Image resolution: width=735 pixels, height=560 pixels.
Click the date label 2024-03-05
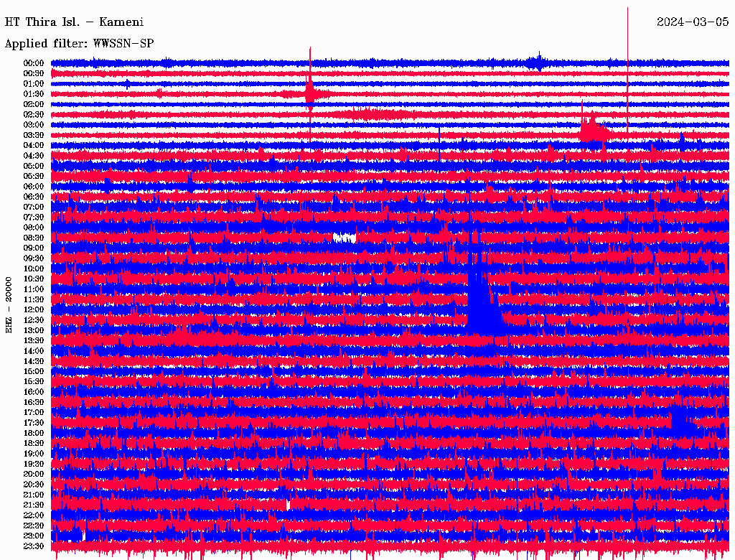[693, 22]
